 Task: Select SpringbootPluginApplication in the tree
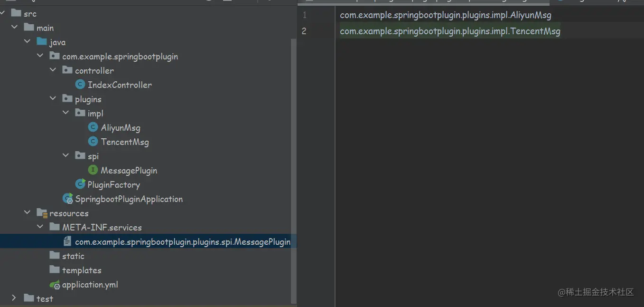point(129,199)
